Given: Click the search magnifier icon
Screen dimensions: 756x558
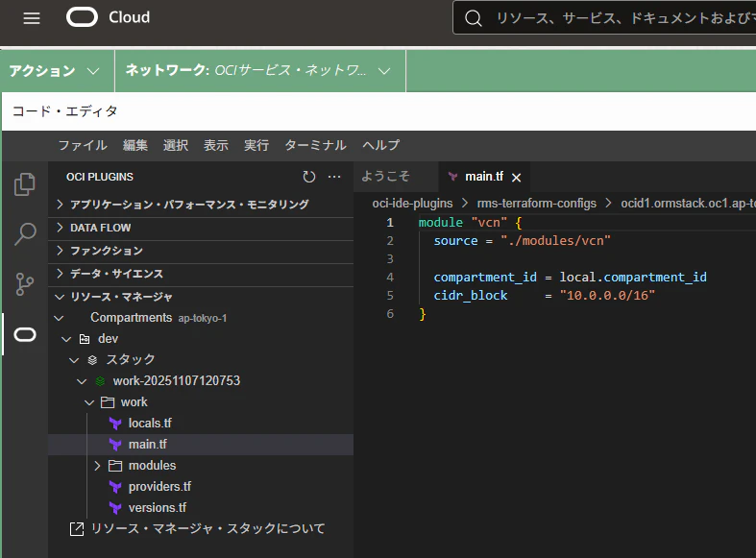Looking at the screenshot, I should click(473, 18).
